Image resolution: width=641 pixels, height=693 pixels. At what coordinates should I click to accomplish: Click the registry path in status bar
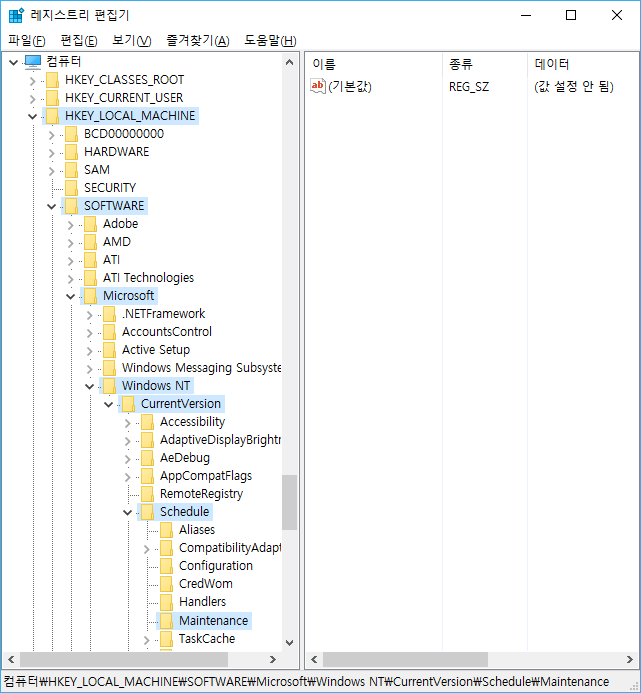click(x=306, y=682)
